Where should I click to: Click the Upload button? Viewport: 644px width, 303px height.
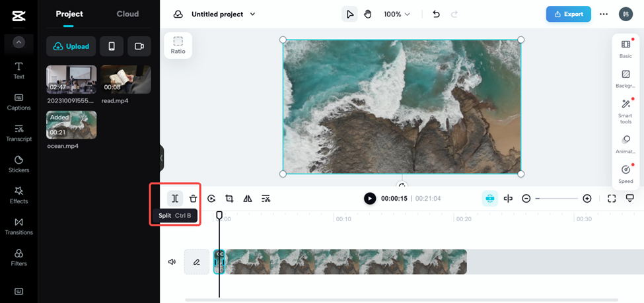click(x=71, y=46)
